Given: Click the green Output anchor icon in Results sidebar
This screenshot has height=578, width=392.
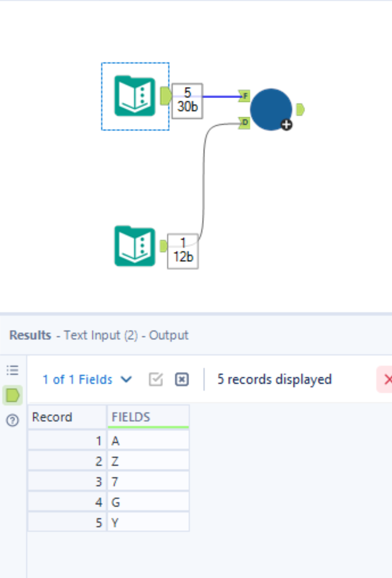Looking at the screenshot, I should click(x=12, y=395).
